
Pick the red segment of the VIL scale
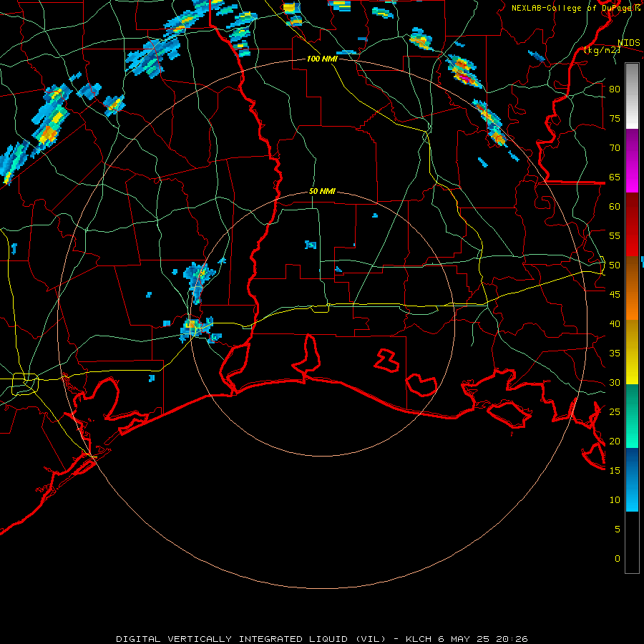tap(632, 225)
